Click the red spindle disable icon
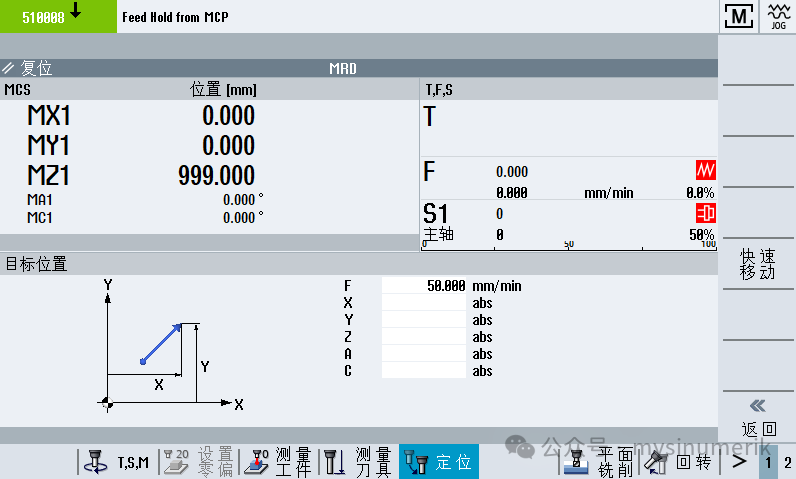This screenshot has width=796, height=479. (x=706, y=213)
